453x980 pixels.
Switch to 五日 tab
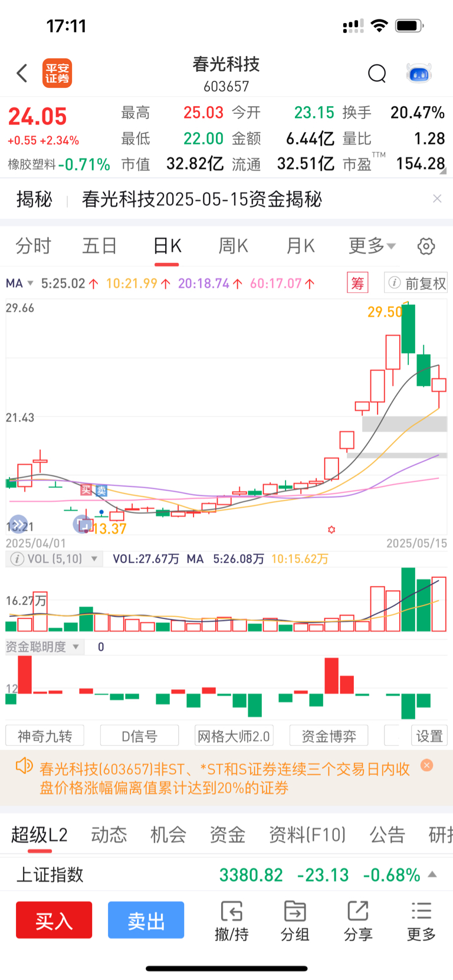tap(99, 246)
